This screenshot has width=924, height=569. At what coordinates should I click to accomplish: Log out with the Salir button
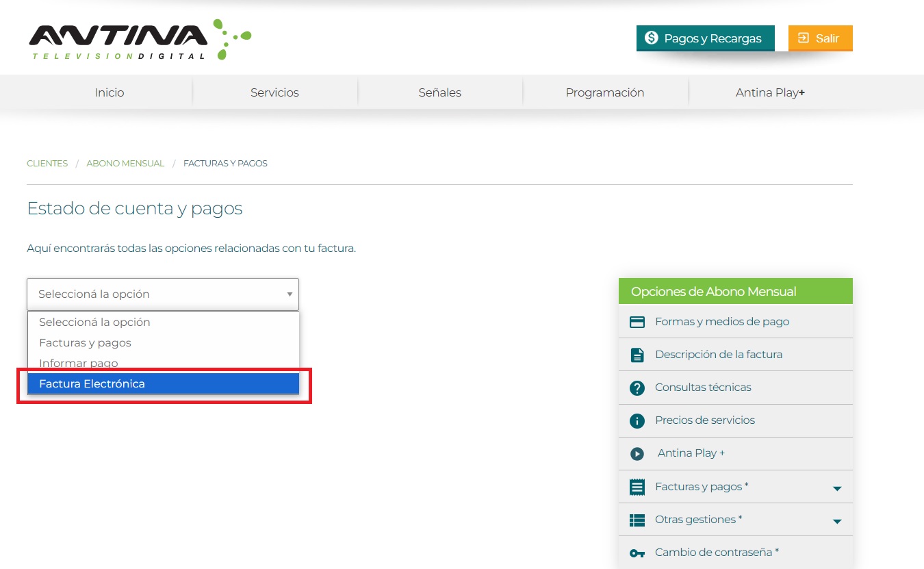point(820,38)
